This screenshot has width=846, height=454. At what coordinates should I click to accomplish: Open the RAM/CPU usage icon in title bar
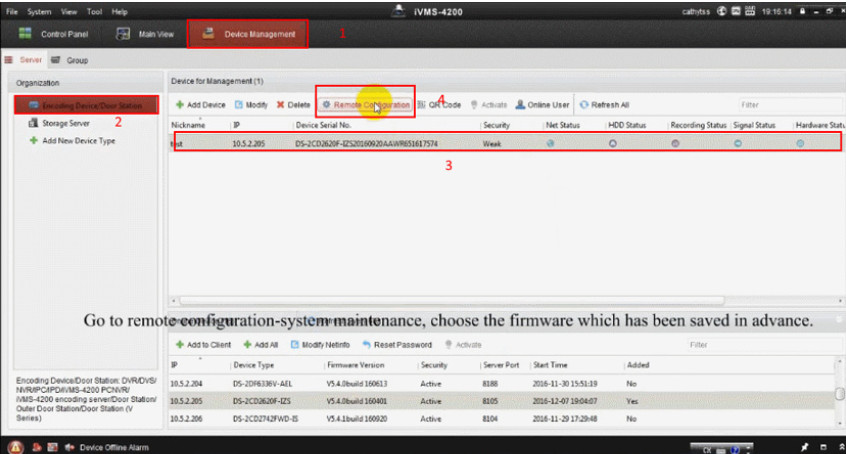click(x=749, y=11)
